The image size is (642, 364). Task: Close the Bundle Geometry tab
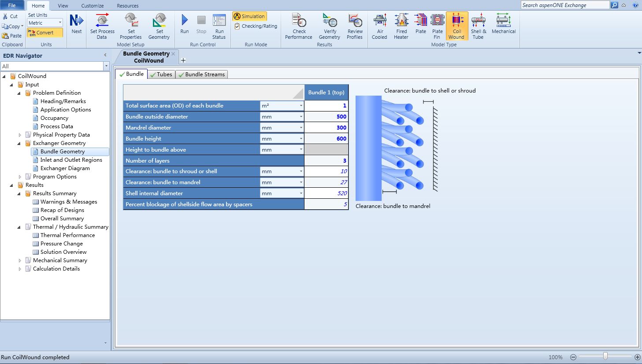(173, 54)
